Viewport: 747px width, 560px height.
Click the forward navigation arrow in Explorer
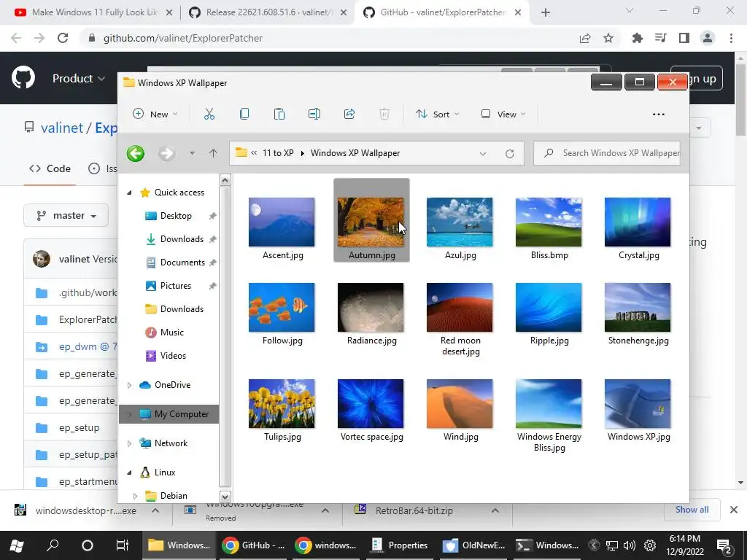pos(166,153)
